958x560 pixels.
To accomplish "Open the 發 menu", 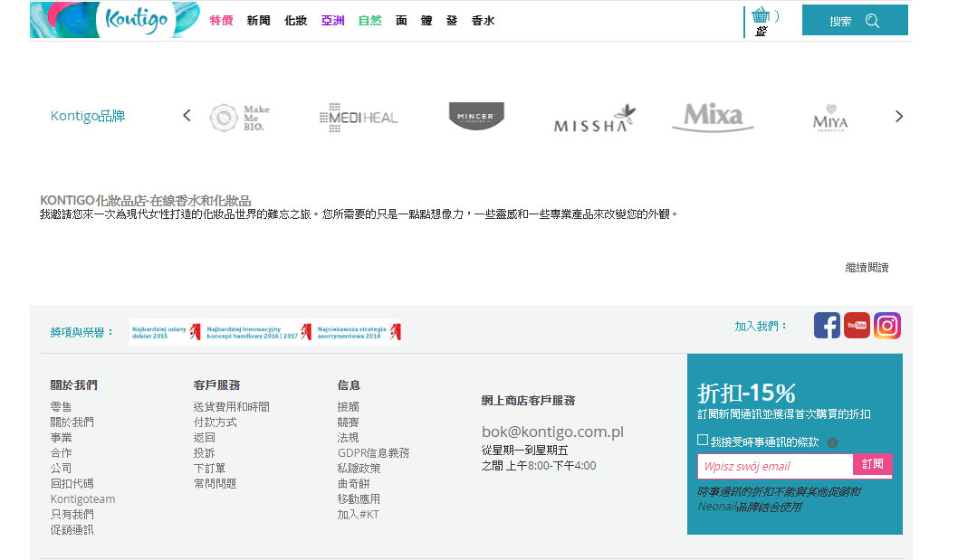I will click(452, 21).
